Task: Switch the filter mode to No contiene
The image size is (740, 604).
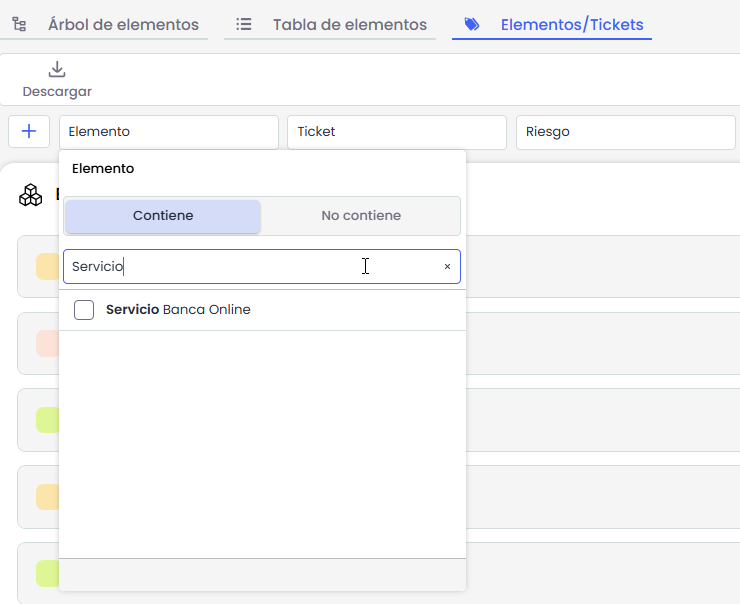Action: (361, 216)
